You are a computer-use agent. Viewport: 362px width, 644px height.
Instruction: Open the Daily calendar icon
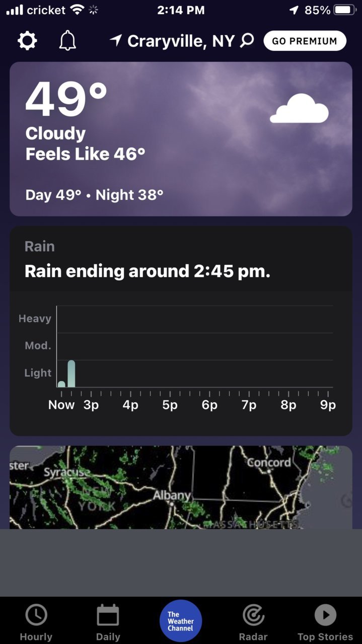tap(108, 615)
